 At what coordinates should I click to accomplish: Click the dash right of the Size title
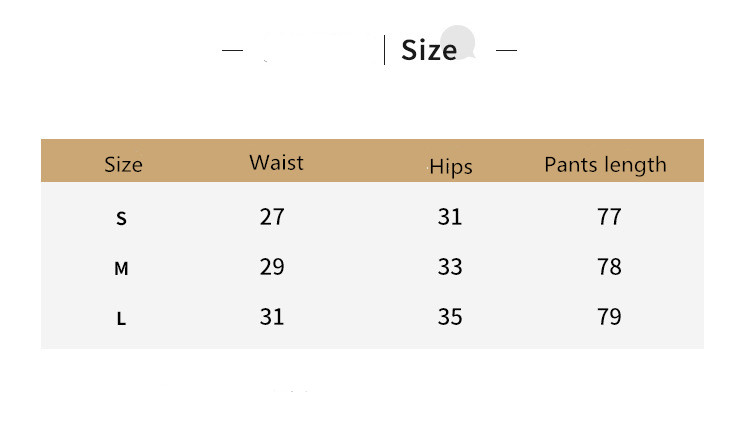click(506, 50)
